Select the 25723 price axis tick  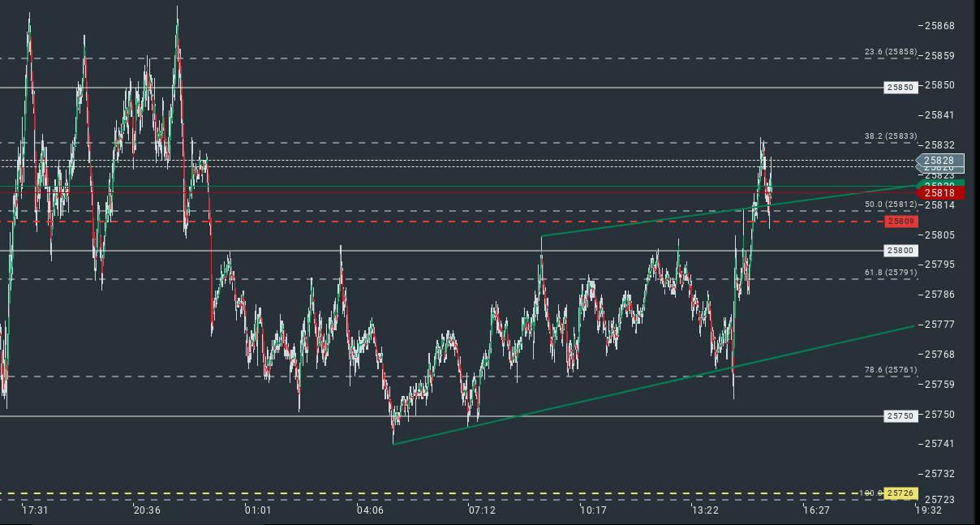click(939, 500)
